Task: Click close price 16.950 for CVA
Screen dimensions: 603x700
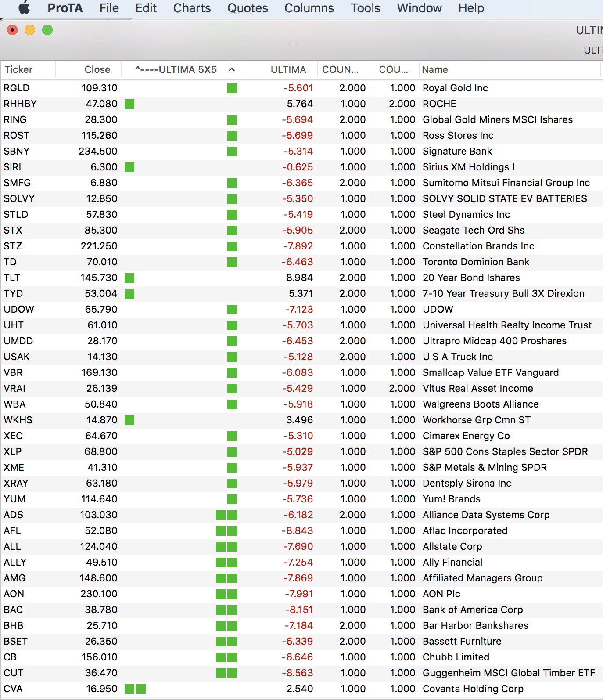Action: tap(102, 689)
